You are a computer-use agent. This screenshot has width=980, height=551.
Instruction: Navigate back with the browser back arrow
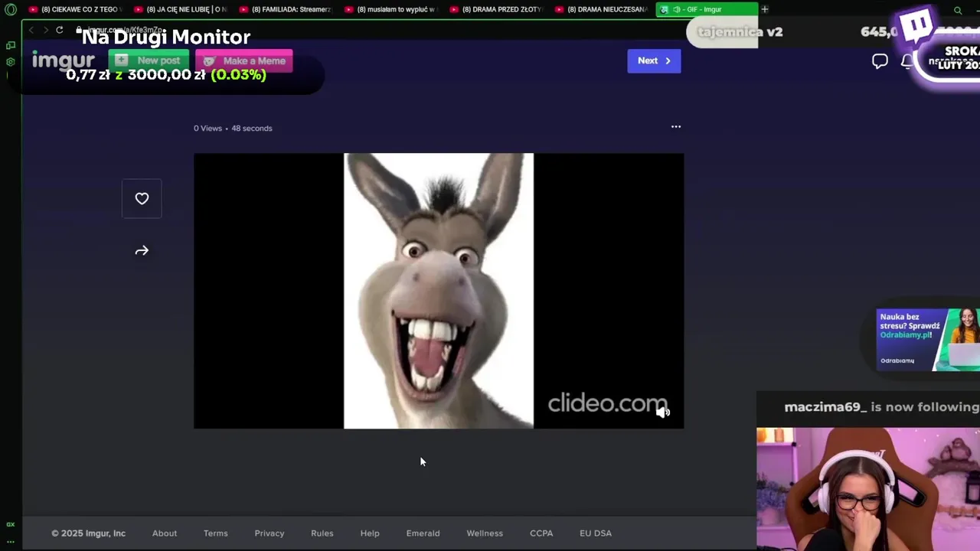tap(31, 30)
